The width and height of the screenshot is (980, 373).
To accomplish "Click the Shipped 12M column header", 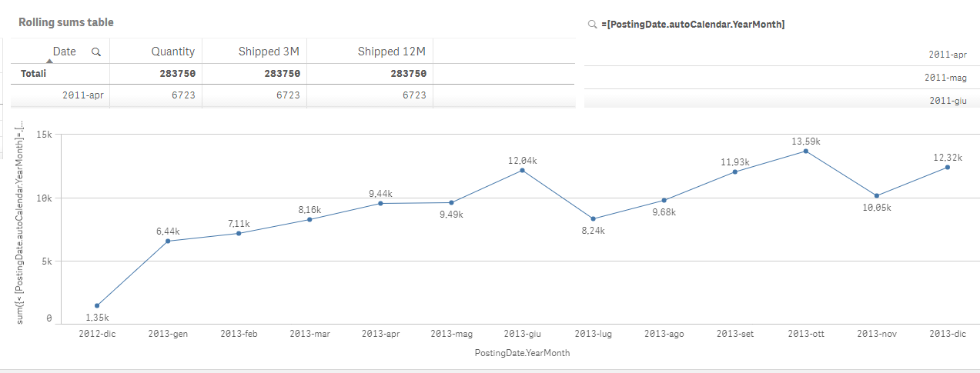I will [x=391, y=52].
